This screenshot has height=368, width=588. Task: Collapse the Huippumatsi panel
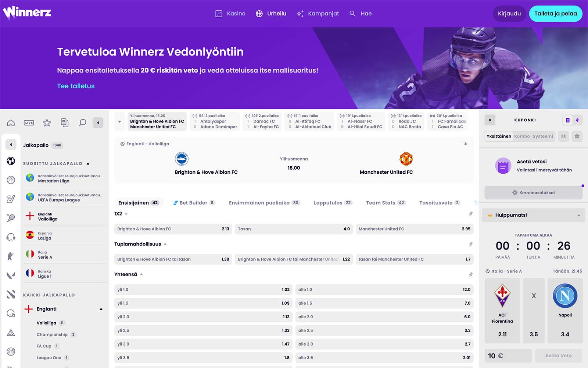point(578,215)
